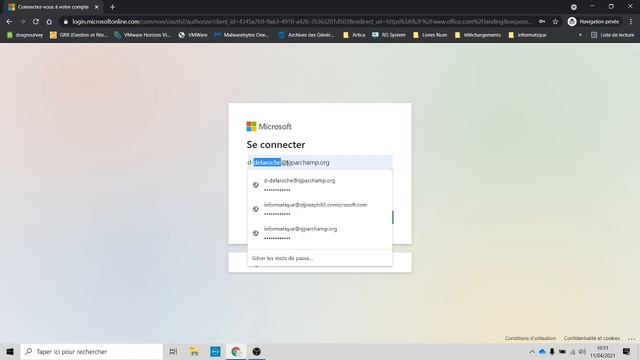Click the volume speaker tray icon
The image size is (640, 360).
pyautogui.click(x=582, y=351)
